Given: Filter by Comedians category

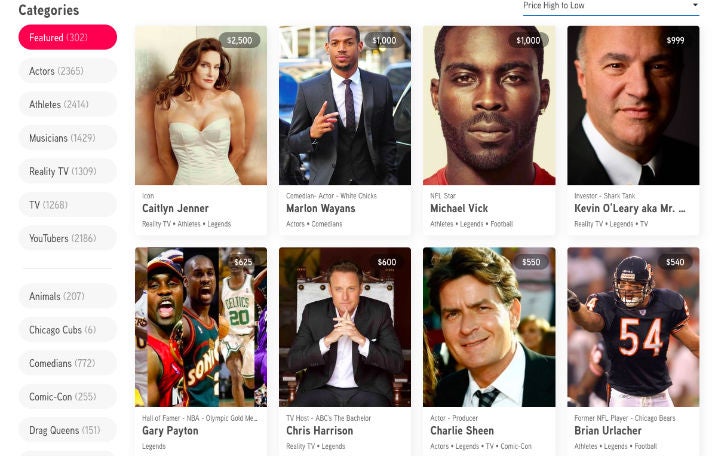Looking at the screenshot, I should point(68,363).
